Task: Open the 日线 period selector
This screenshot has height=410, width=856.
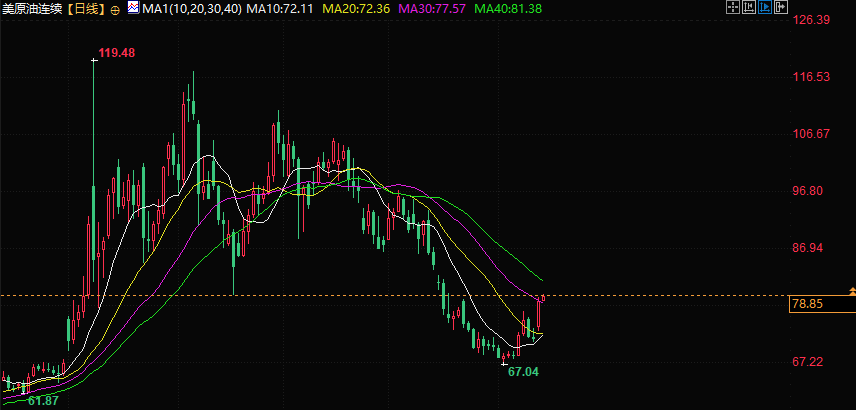Action: [87, 9]
